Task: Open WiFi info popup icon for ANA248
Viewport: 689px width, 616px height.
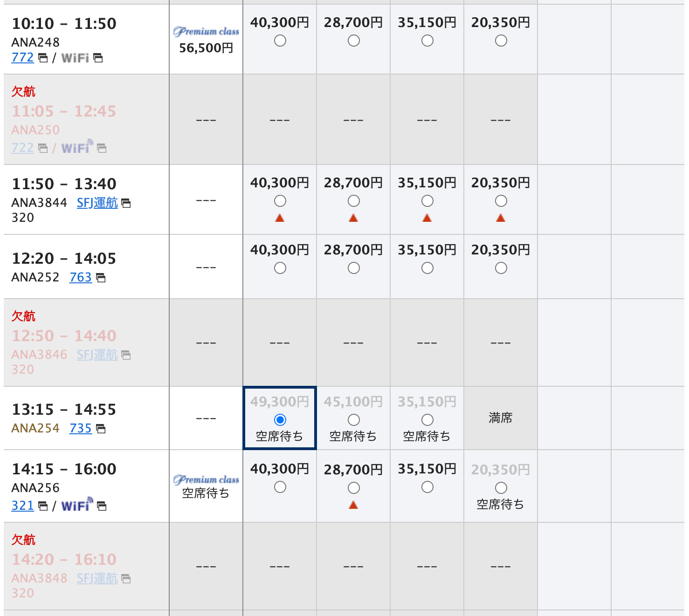Action: point(98,58)
